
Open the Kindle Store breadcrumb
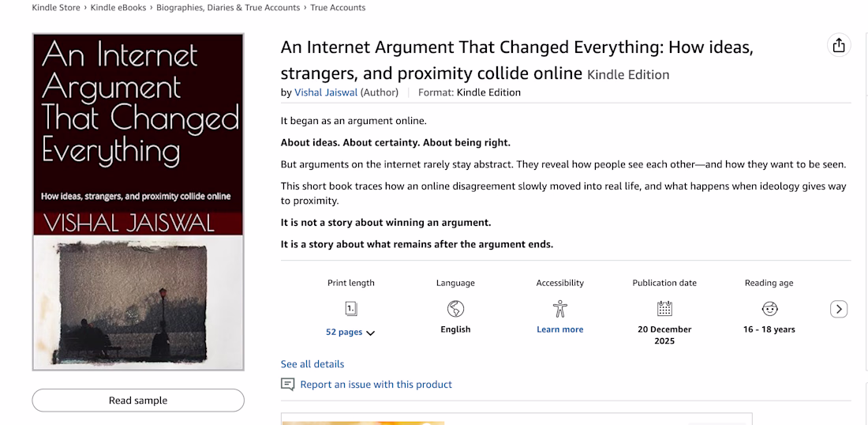(56, 8)
